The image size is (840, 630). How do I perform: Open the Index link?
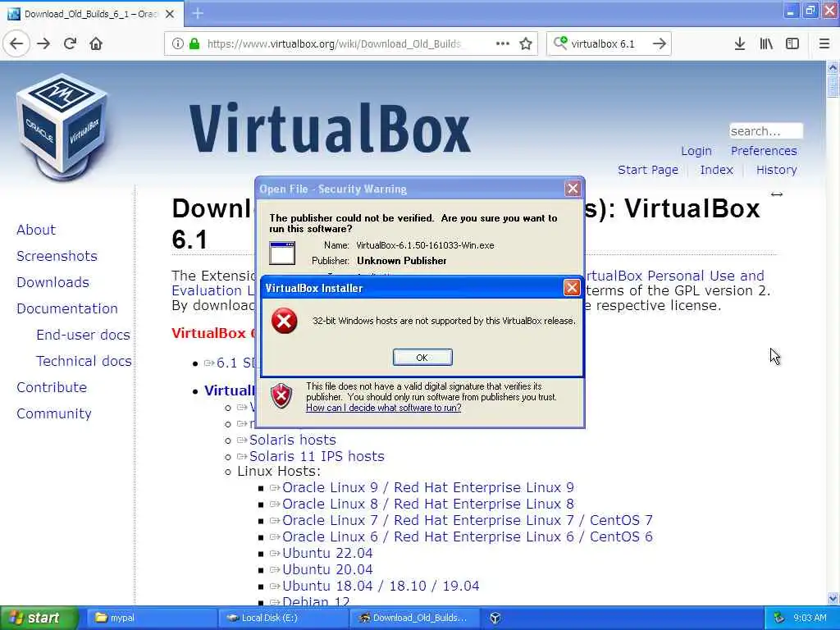(716, 170)
